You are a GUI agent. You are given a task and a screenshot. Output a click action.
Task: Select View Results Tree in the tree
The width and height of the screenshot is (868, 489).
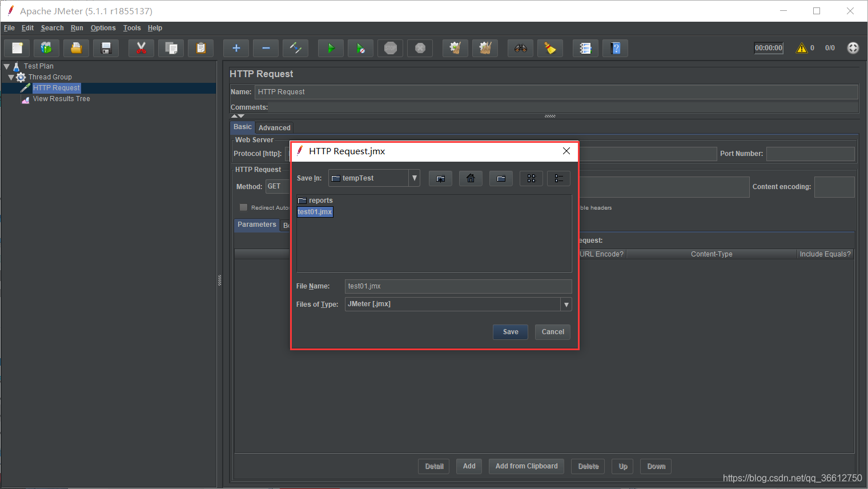click(x=61, y=99)
